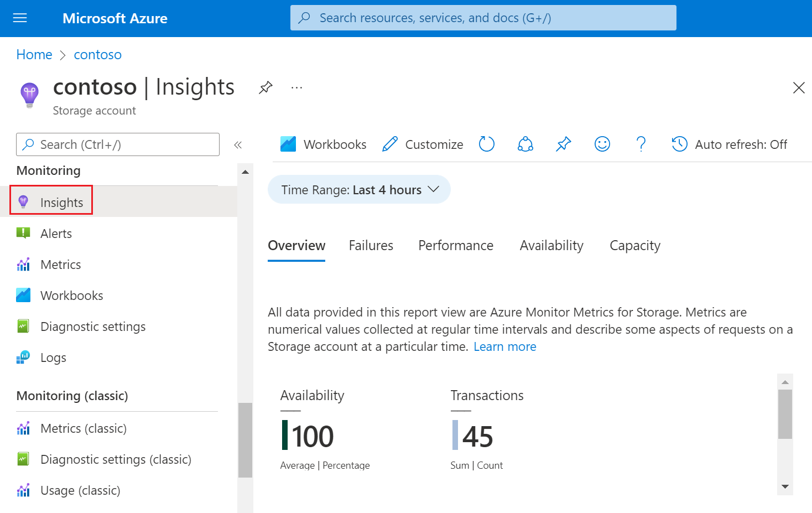The image size is (812, 513).
Task: Switch to the Failures tab
Action: 371,245
